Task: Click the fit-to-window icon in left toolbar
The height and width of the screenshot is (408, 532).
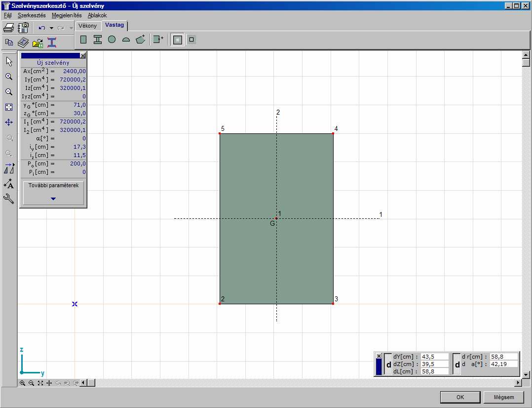Action: (9, 107)
